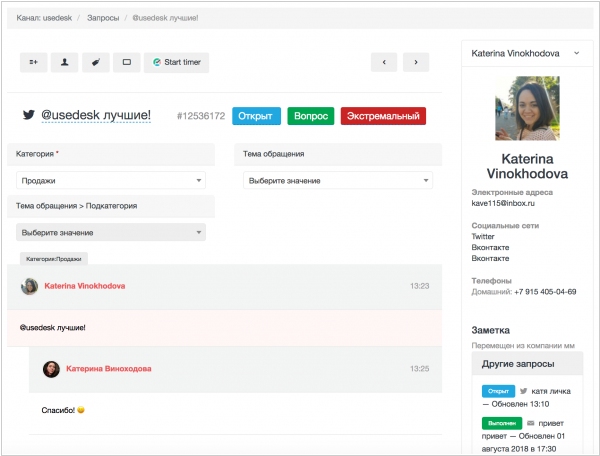The height and width of the screenshot is (456, 600).
Task: Click the Категория:Продажи tag
Action: 54,259
